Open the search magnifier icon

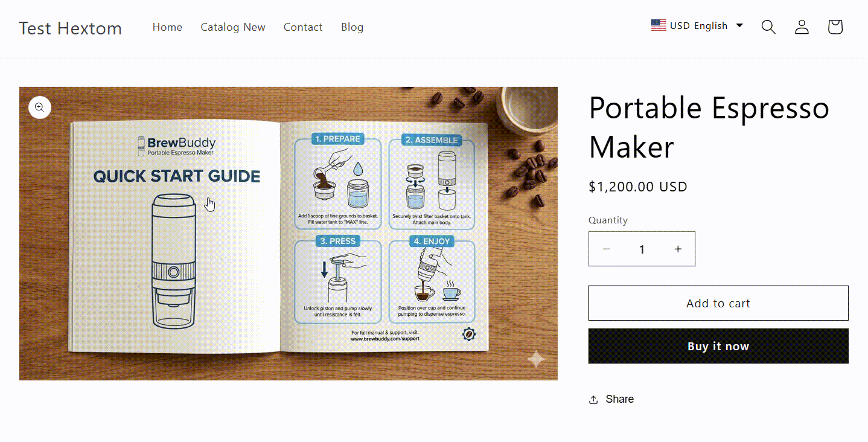click(768, 27)
